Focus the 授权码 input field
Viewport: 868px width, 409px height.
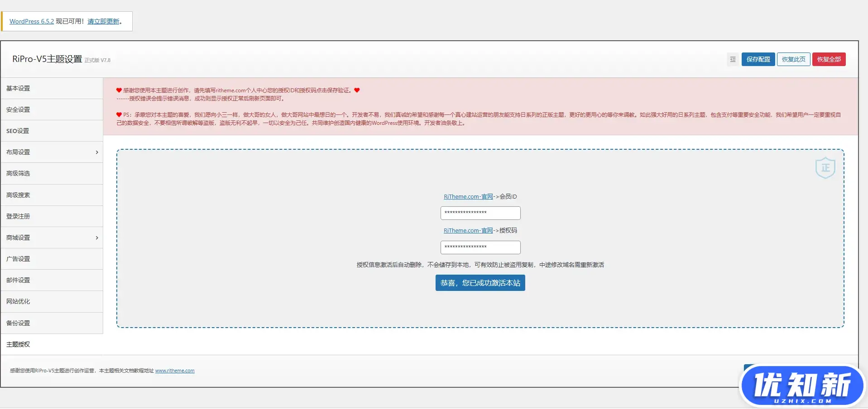click(x=480, y=247)
